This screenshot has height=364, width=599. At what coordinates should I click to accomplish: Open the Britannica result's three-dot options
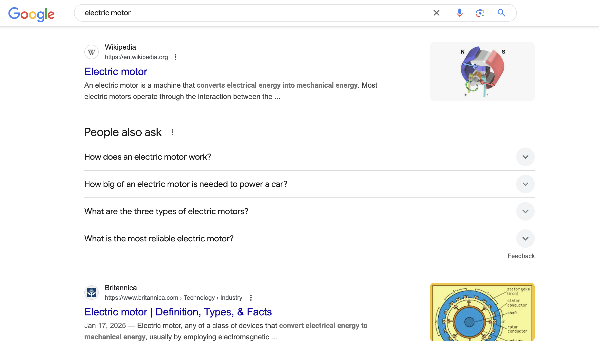click(251, 298)
